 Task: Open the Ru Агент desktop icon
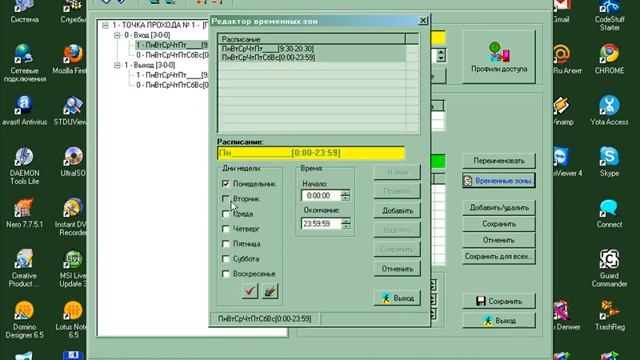565,59
